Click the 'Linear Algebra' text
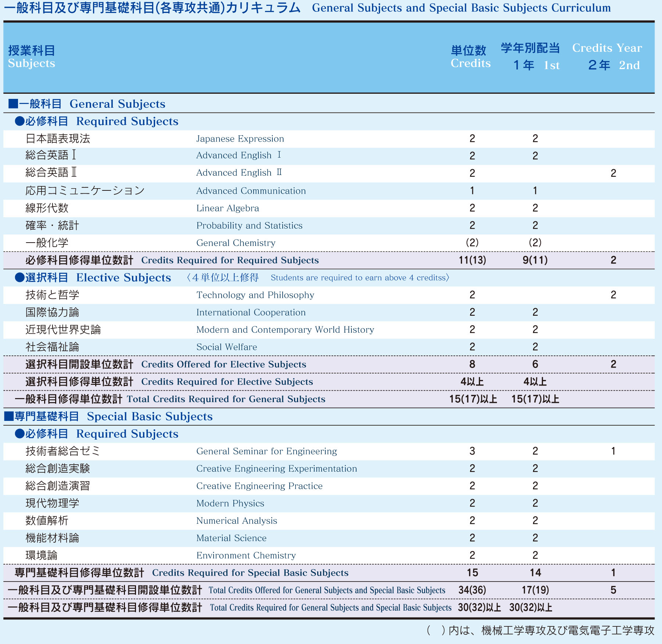The width and height of the screenshot is (662, 644). point(228,208)
